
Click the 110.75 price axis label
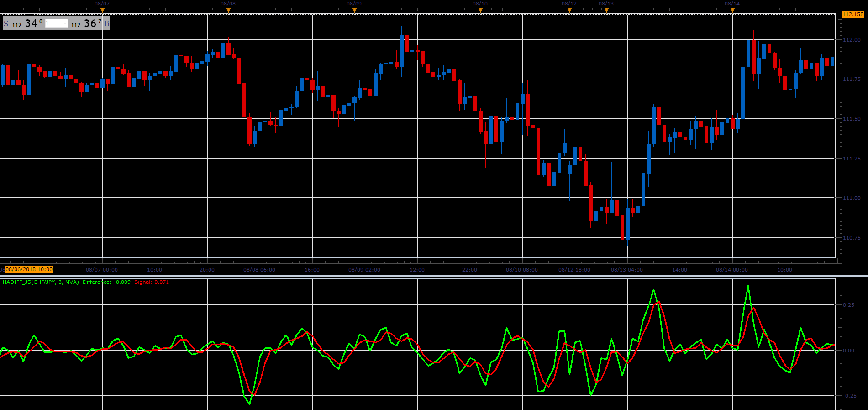pyautogui.click(x=852, y=238)
